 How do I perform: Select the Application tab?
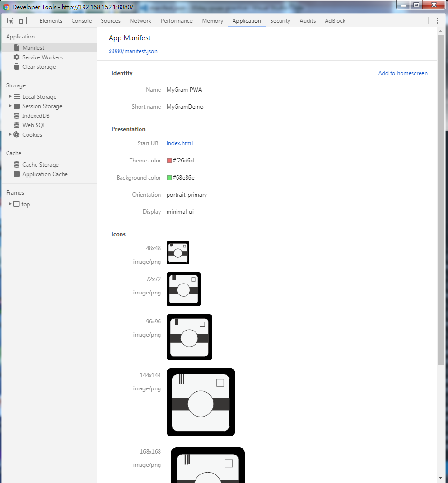tap(246, 20)
